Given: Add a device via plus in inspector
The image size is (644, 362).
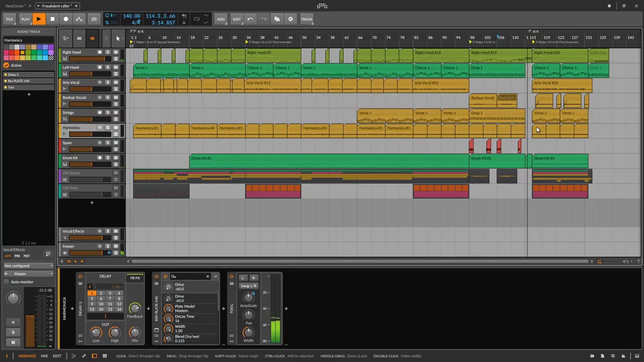Looking at the screenshot, I should tap(29, 94).
